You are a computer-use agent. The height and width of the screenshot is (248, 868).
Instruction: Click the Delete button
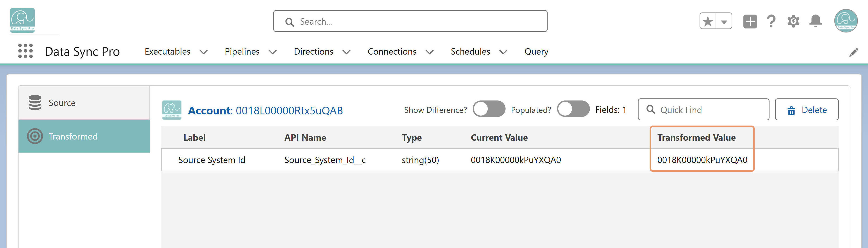tap(806, 109)
